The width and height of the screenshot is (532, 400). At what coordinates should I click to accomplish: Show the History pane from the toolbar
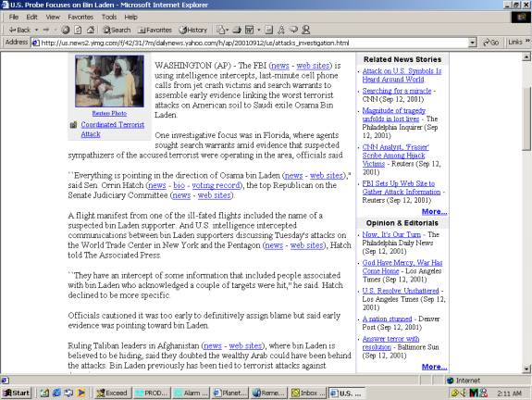[x=193, y=30]
